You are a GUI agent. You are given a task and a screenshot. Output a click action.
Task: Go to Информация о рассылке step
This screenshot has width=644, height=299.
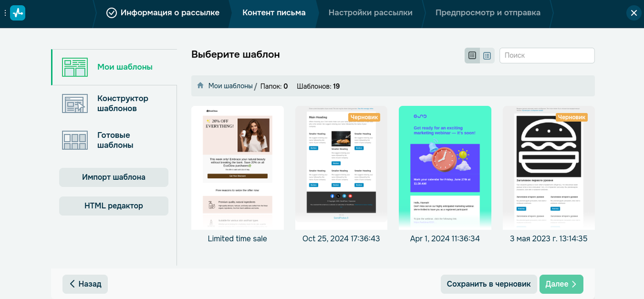pos(163,13)
